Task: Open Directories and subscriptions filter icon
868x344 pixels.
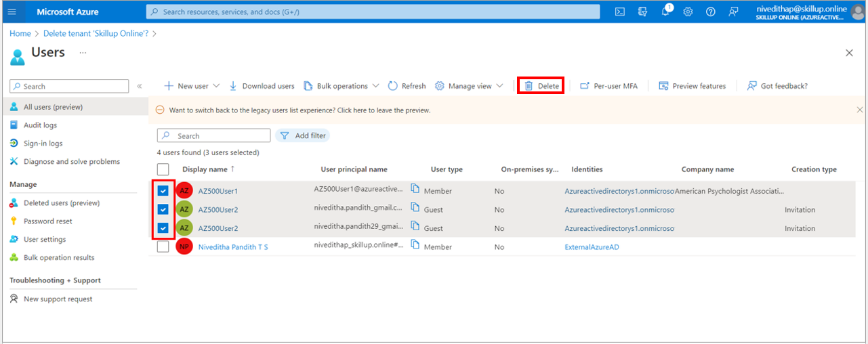Action: tap(642, 12)
